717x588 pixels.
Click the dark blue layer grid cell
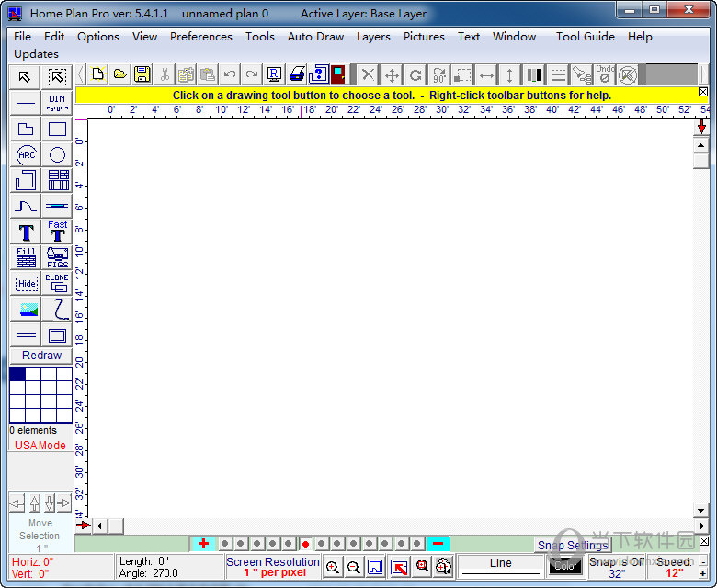pos(17,374)
